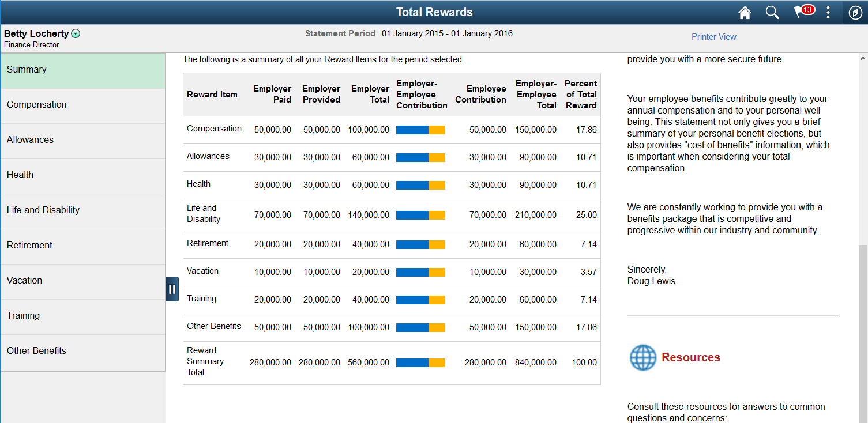Open the Retirement section
Viewport: 868px width, 423px height.
click(29, 246)
